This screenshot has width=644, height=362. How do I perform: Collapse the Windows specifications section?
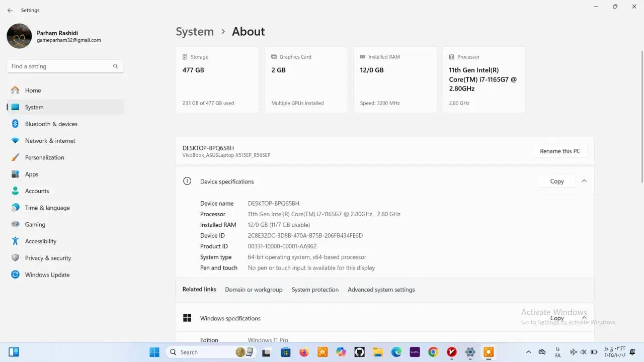pyautogui.click(x=584, y=318)
